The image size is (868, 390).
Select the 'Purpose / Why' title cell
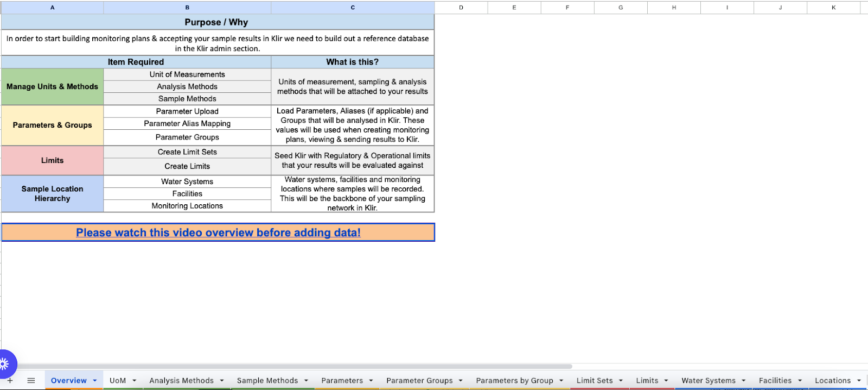[218, 22]
